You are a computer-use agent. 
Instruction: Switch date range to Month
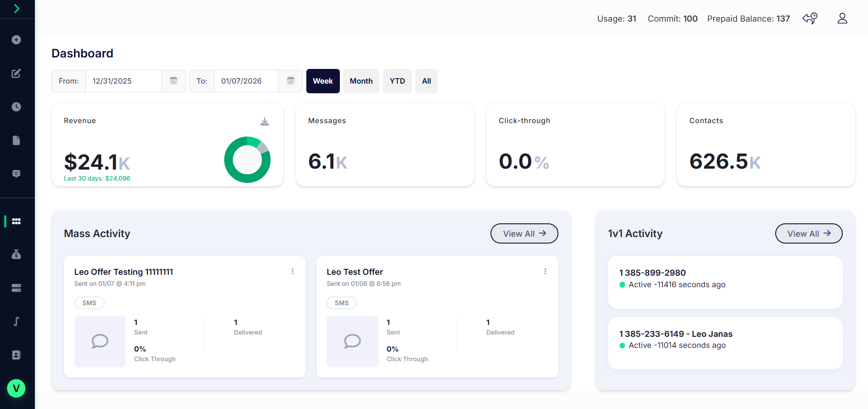click(x=361, y=81)
